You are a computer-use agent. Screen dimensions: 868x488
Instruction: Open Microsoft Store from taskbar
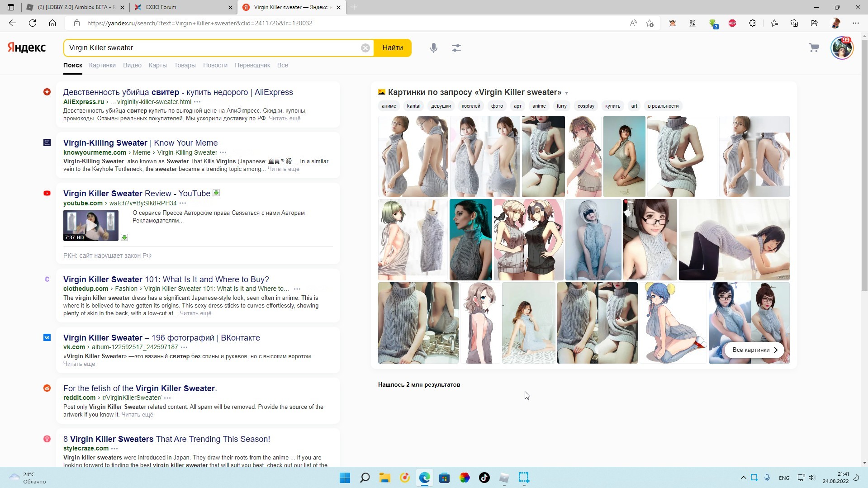pyautogui.click(x=444, y=478)
